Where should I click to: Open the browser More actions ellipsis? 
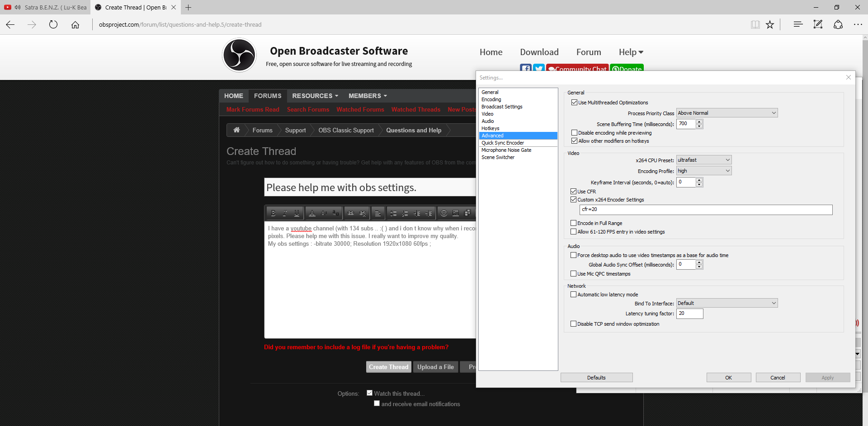coord(858,24)
